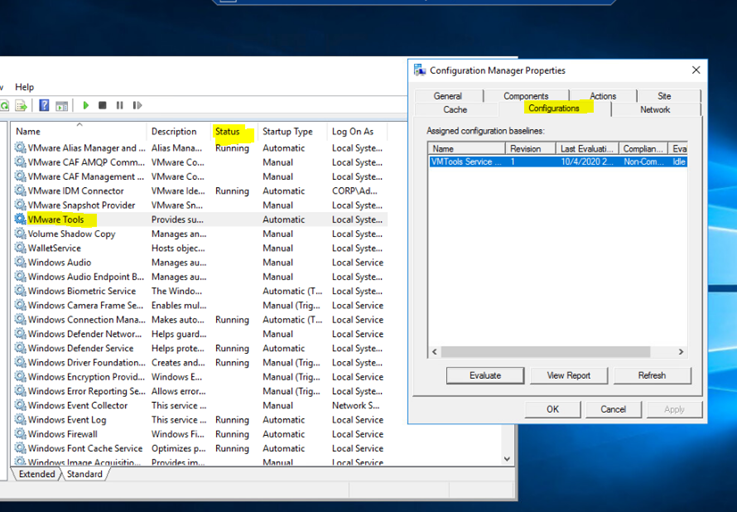Screen dimensions: 737x512
Task: Click the Refresh button
Action: [x=652, y=375]
